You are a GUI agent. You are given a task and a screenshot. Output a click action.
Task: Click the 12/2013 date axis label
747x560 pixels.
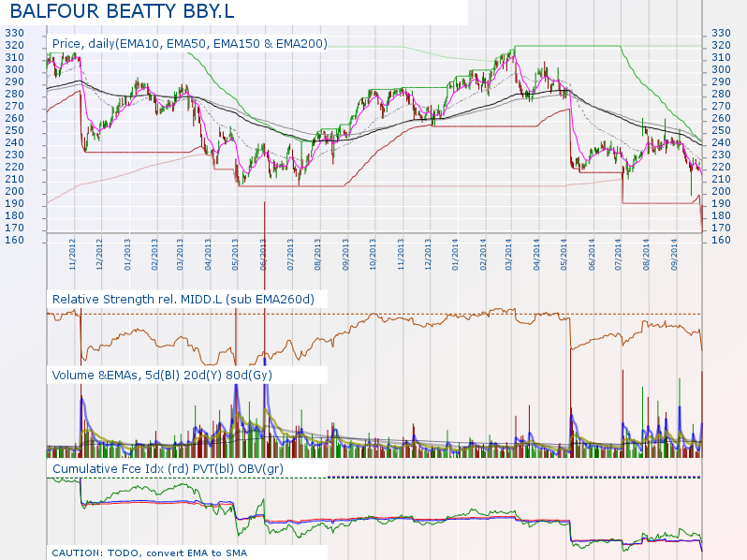coord(428,255)
